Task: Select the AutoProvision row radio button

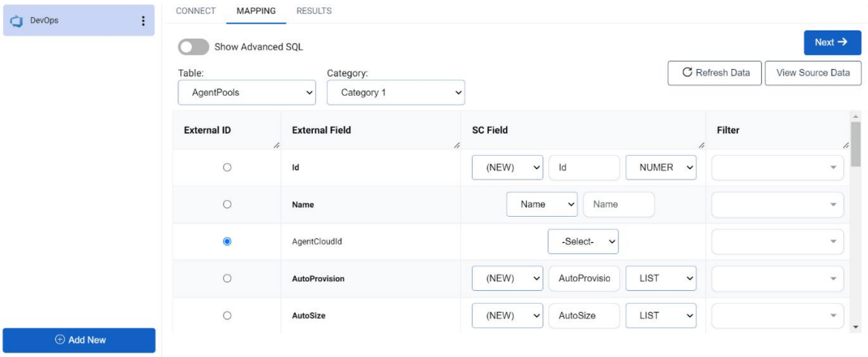Action: 227,278
